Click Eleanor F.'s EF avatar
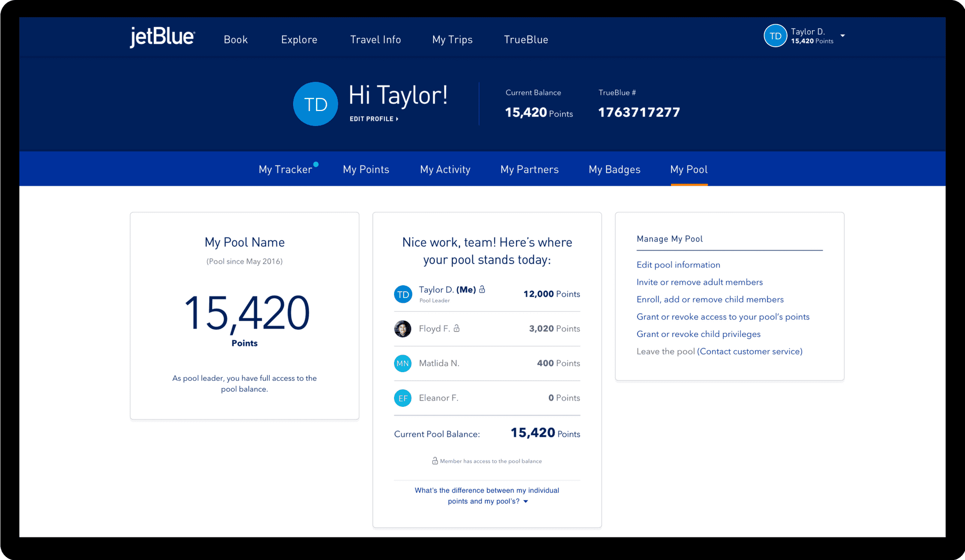The image size is (965, 560). tap(403, 398)
